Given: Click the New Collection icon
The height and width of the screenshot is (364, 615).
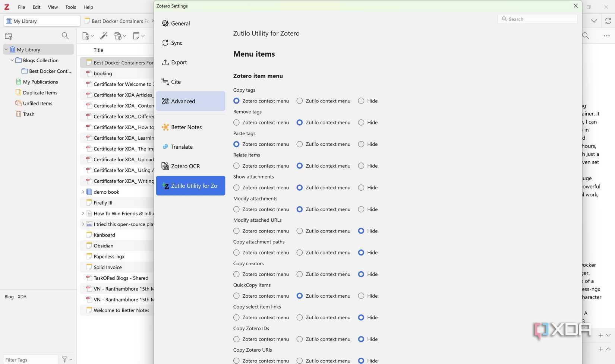Looking at the screenshot, I should pyautogui.click(x=9, y=36).
